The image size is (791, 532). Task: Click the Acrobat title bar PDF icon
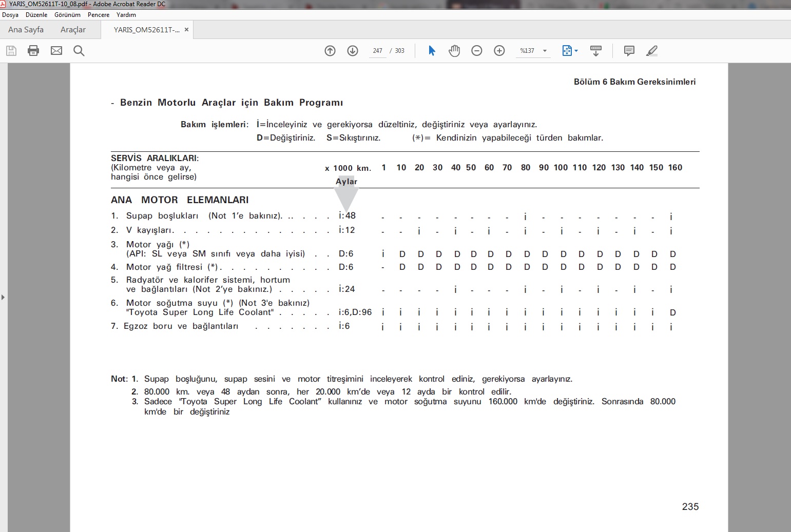coord(3,4)
